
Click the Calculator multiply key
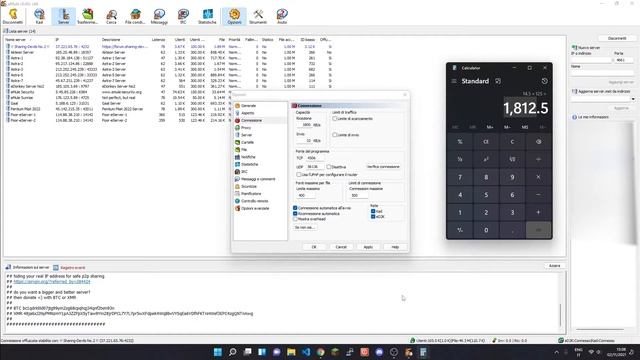pyautogui.click(x=538, y=177)
